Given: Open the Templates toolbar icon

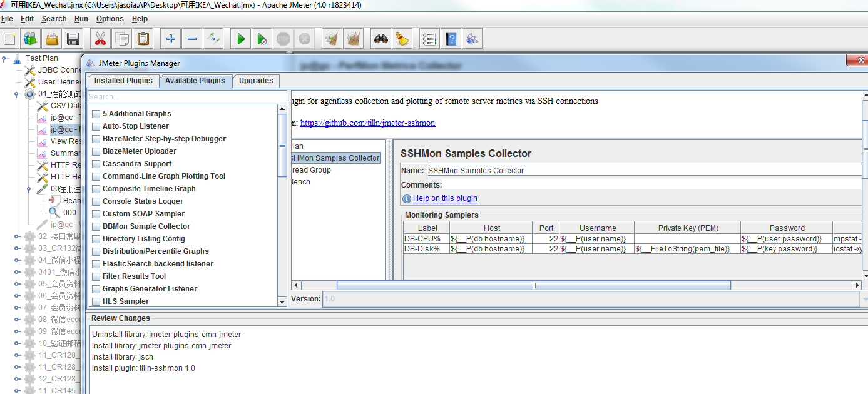Looking at the screenshot, I should 30,39.
